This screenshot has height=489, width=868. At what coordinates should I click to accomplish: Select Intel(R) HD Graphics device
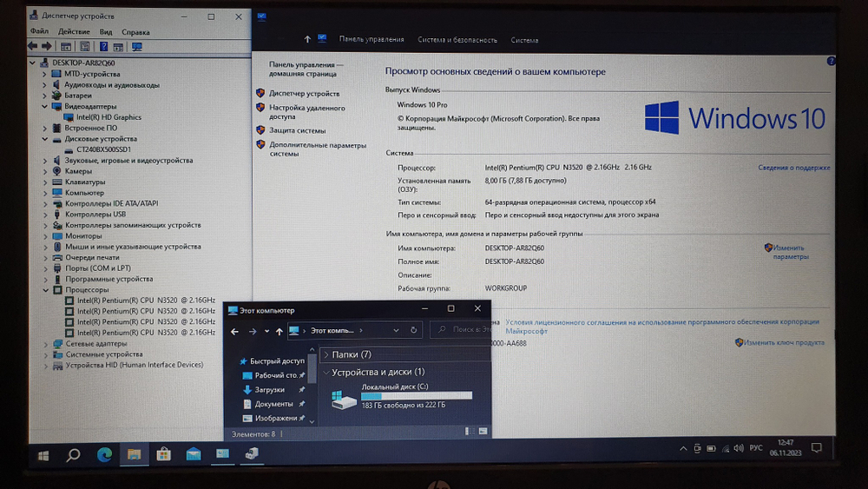coord(108,117)
